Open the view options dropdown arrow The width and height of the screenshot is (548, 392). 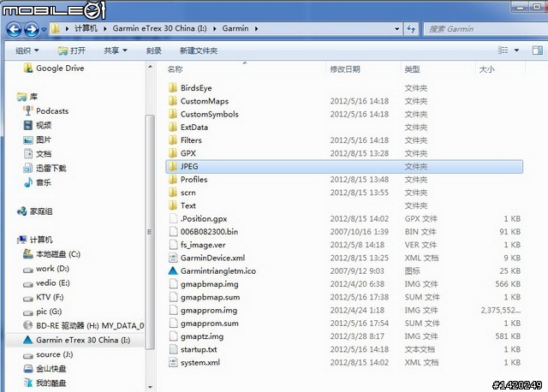[516, 50]
